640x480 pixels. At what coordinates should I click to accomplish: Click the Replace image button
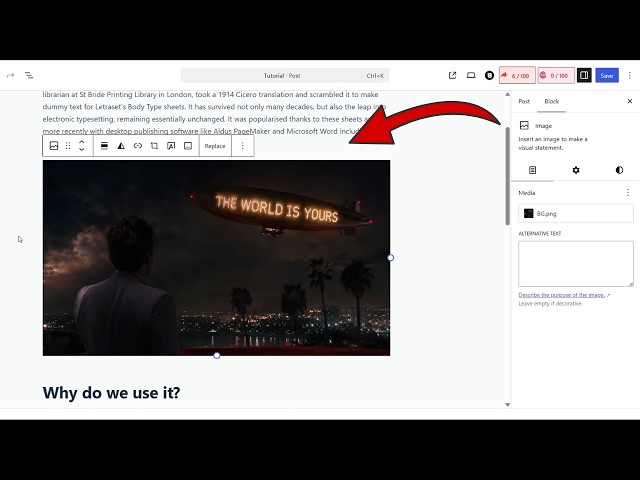point(215,146)
